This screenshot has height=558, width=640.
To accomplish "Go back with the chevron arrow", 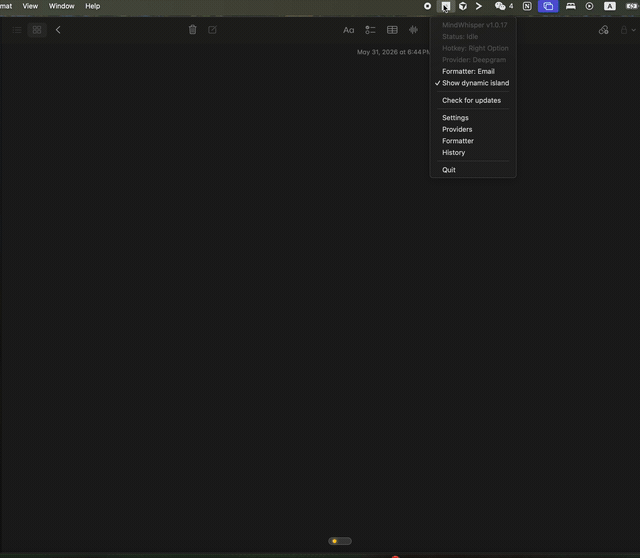I will (x=58, y=30).
